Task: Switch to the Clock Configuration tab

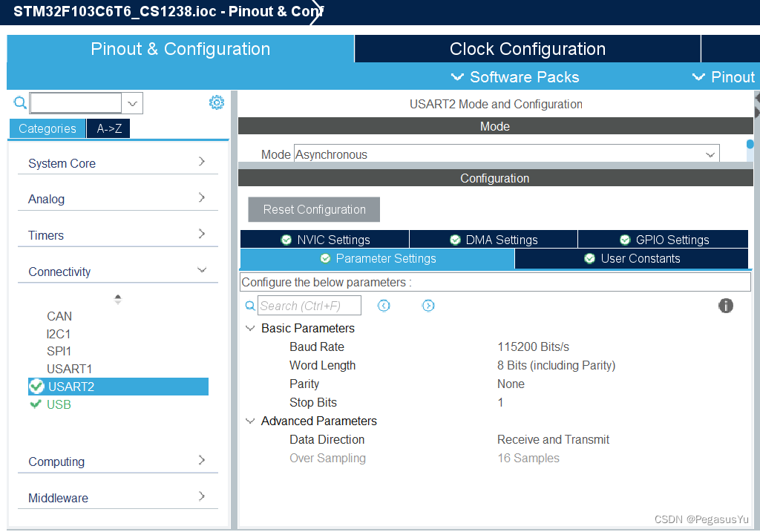Action: click(527, 47)
